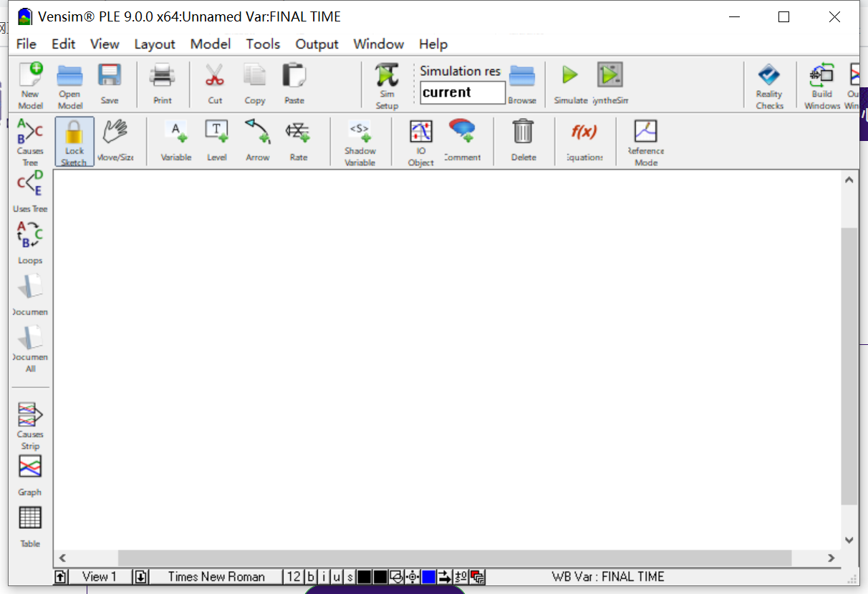Open the File menu

tap(26, 44)
